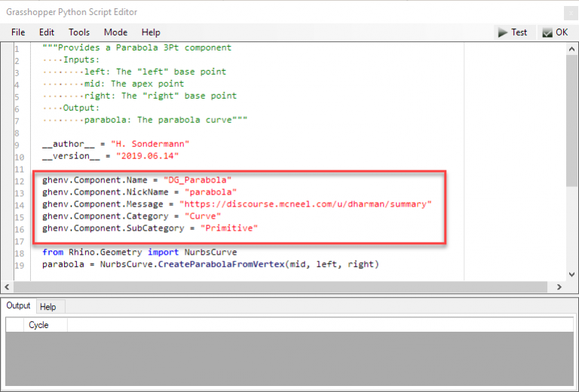Click the checkmark icon beside OK

(x=547, y=32)
